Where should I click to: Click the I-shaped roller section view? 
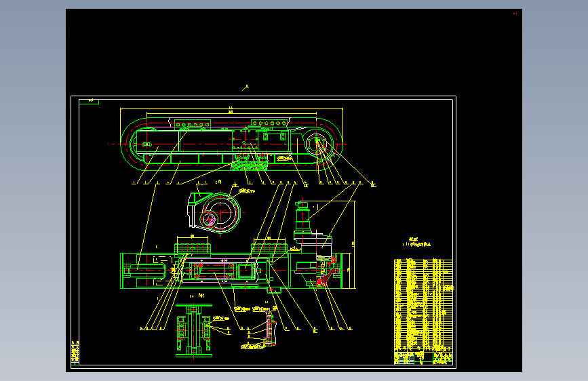click(194, 330)
